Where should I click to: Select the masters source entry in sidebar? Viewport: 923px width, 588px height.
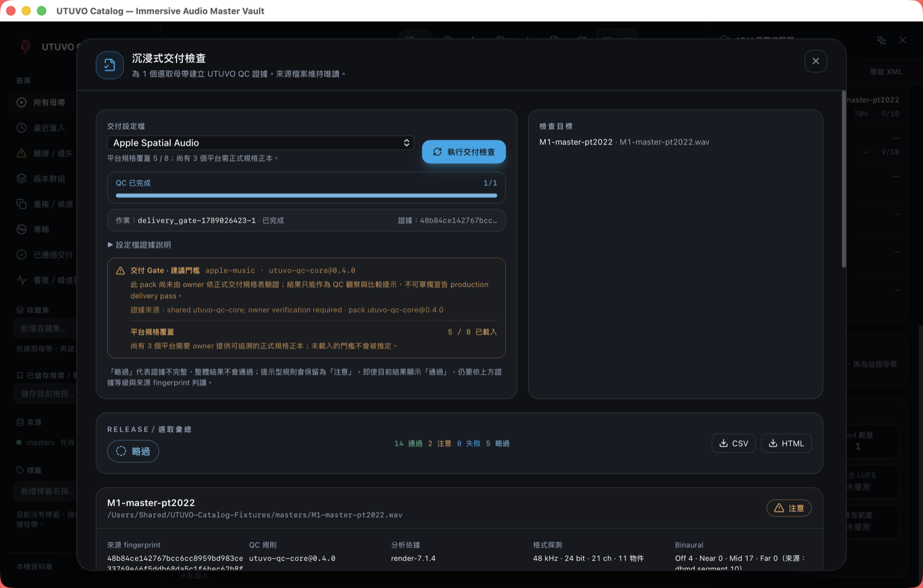46,443
